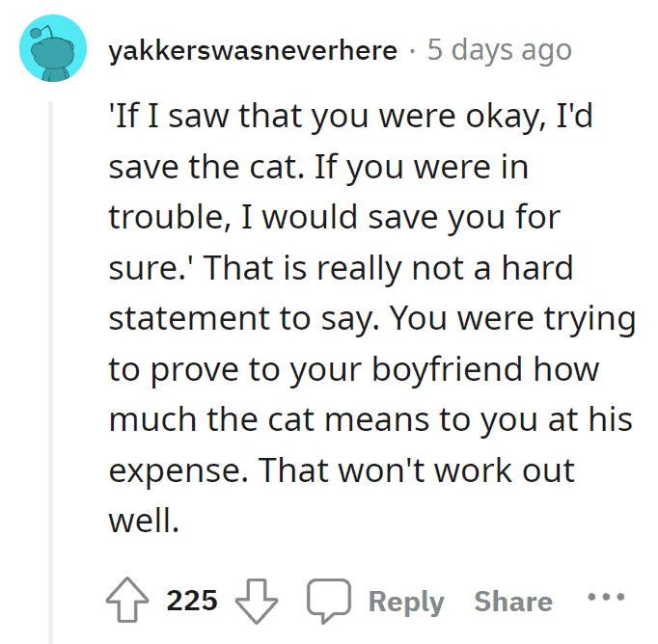
Task: Click the 225 vote count
Action: 192,601
